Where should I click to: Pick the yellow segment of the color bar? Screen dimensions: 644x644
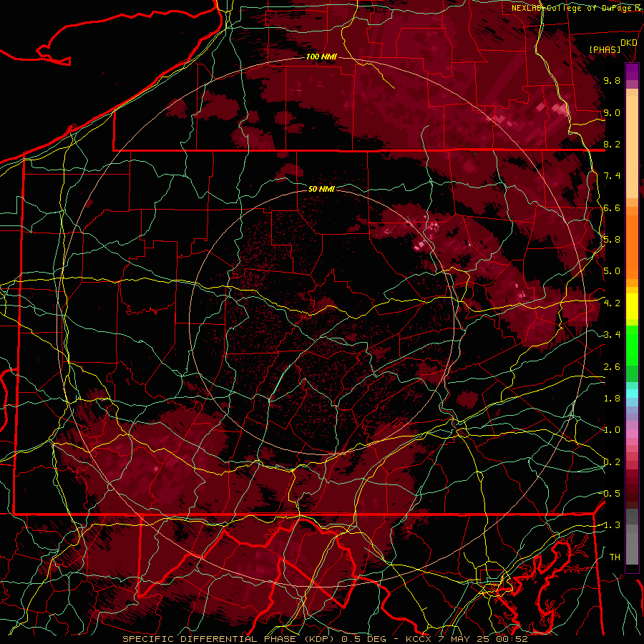[x=632, y=306]
